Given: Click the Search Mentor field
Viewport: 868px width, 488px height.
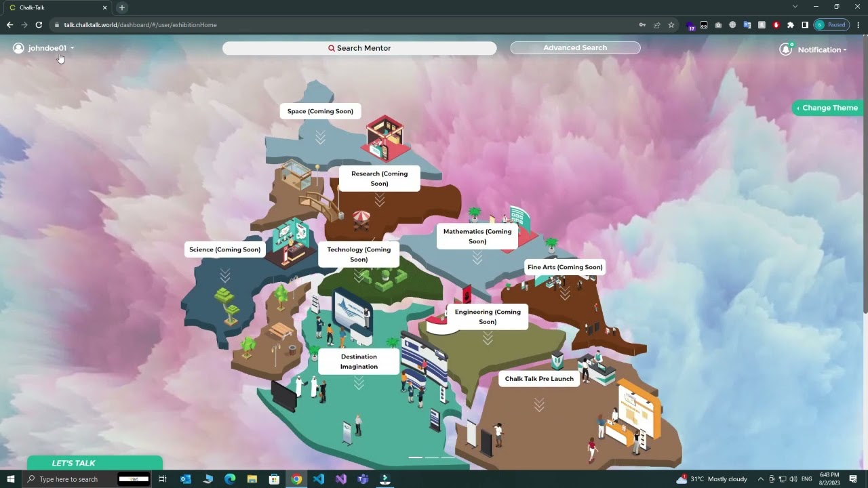Looking at the screenshot, I should (359, 48).
